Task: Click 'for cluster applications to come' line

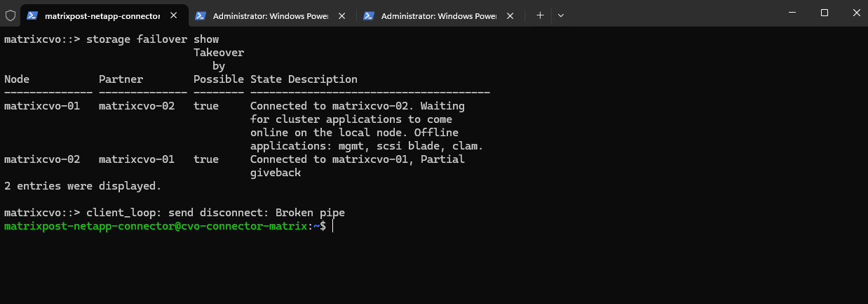Action: point(351,119)
